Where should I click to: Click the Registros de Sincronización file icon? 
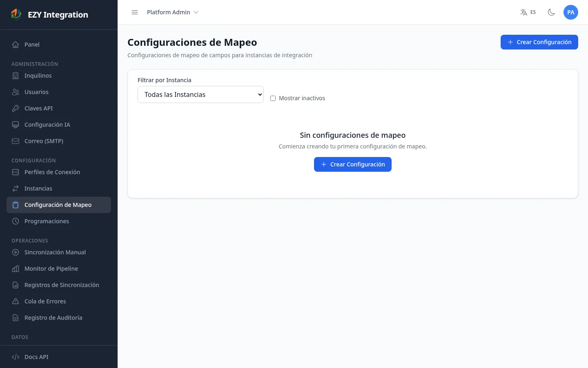coord(16,285)
